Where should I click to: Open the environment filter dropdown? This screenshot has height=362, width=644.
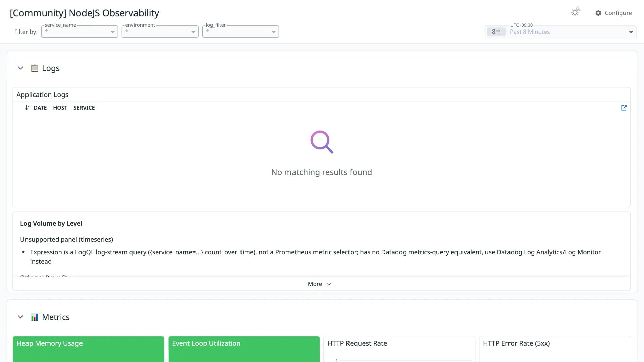click(160, 32)
